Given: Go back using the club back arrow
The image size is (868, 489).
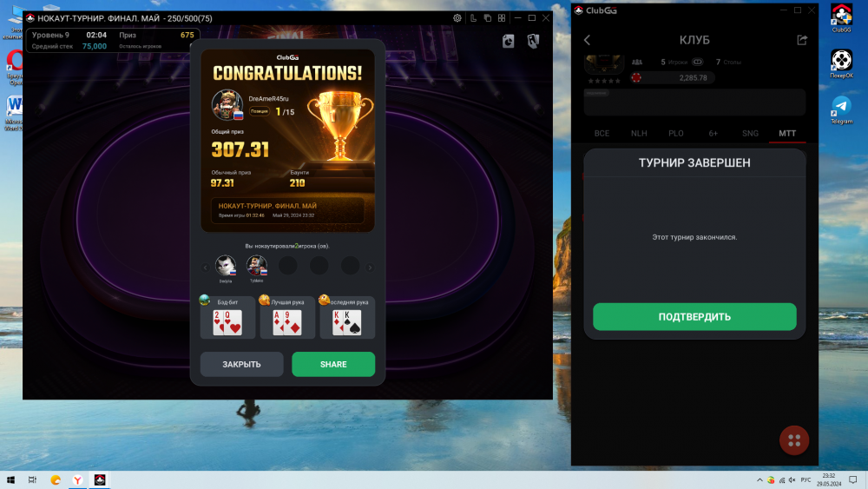Looking at the screenshot, I should [x=588, y=40].
